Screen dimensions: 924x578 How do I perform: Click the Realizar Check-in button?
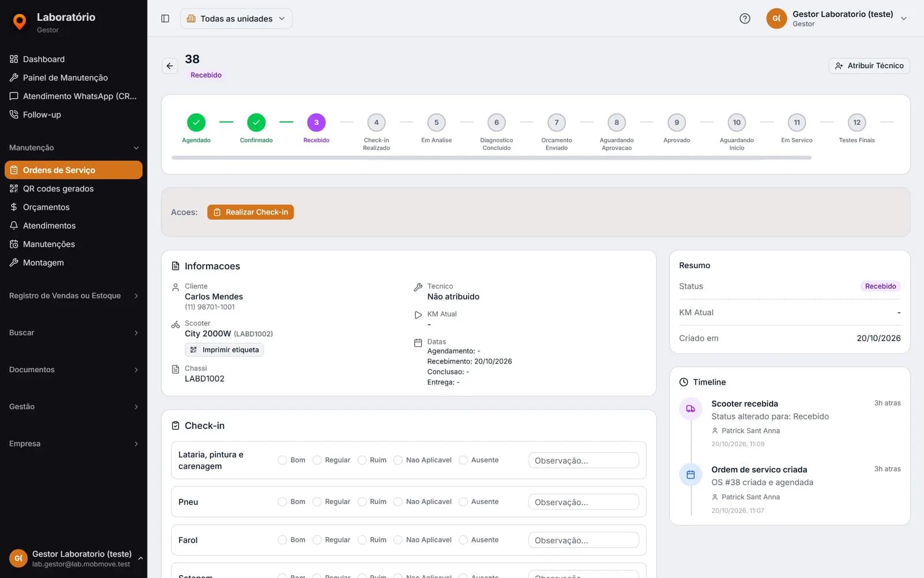[251, 212]
